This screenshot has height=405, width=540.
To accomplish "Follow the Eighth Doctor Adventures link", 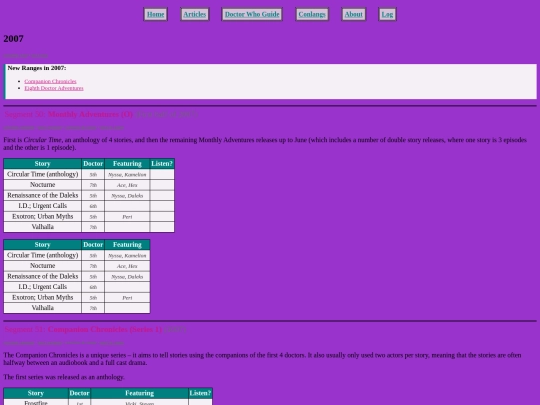I will 54,88.
